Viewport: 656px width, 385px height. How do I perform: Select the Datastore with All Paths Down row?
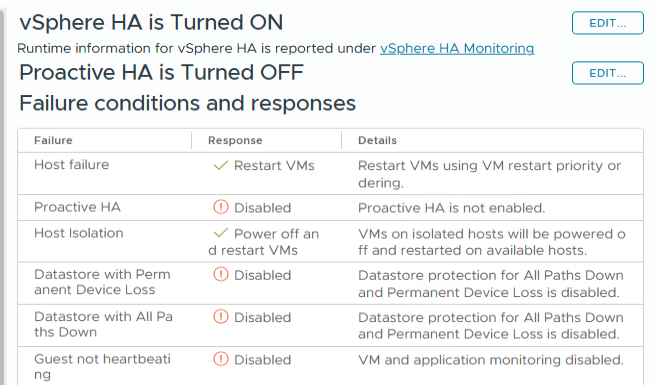(331, 326)
